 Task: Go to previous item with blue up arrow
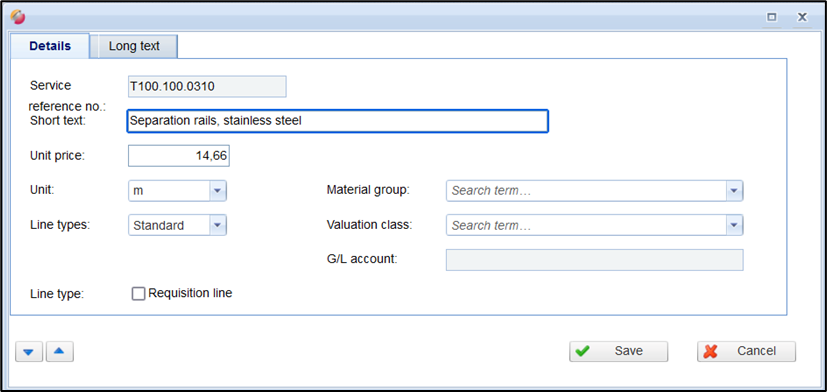pyautogui.click(x=60, y=351)
